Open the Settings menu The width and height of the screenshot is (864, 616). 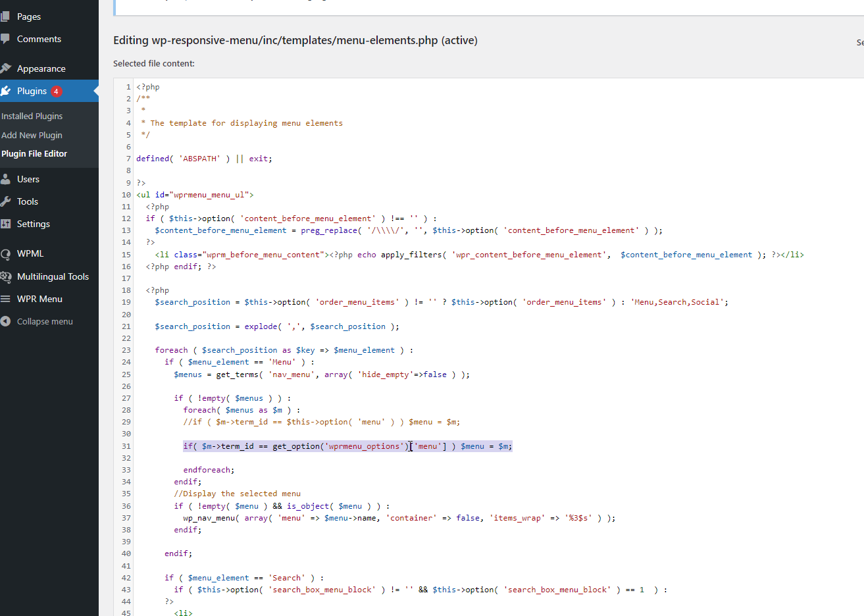(x=34, y=224)
